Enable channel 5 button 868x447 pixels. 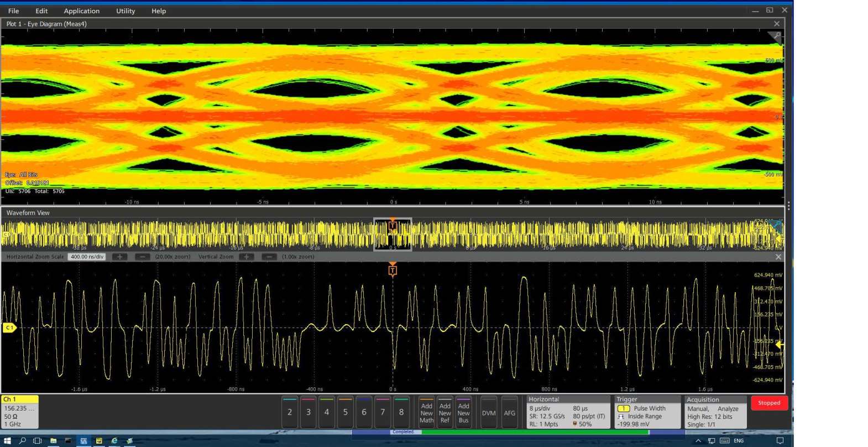click(x=346, y=412)
